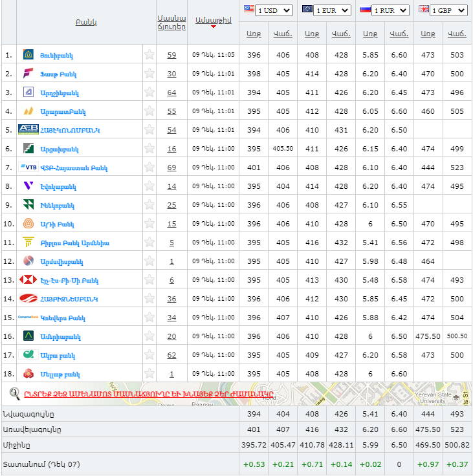
Task: Open the Յունիբանկ bank link
Action: pos(56,56)
